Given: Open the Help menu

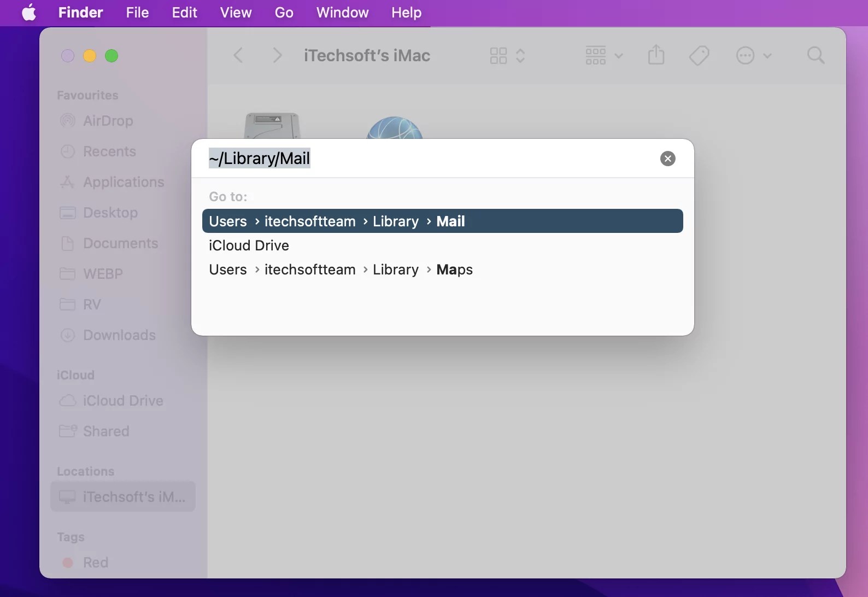Looking at the screenshot, I should click(406, 12).
